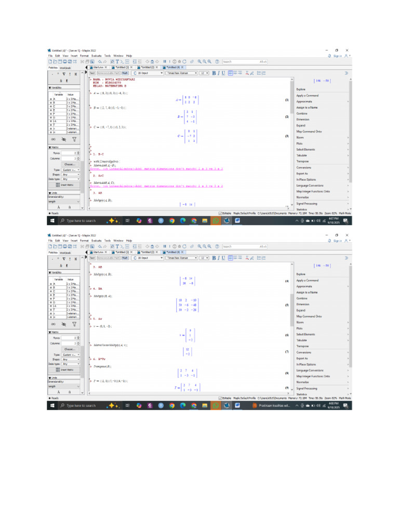Open the Times New Roman font dropdown, second screenshot

coord(182,258)
